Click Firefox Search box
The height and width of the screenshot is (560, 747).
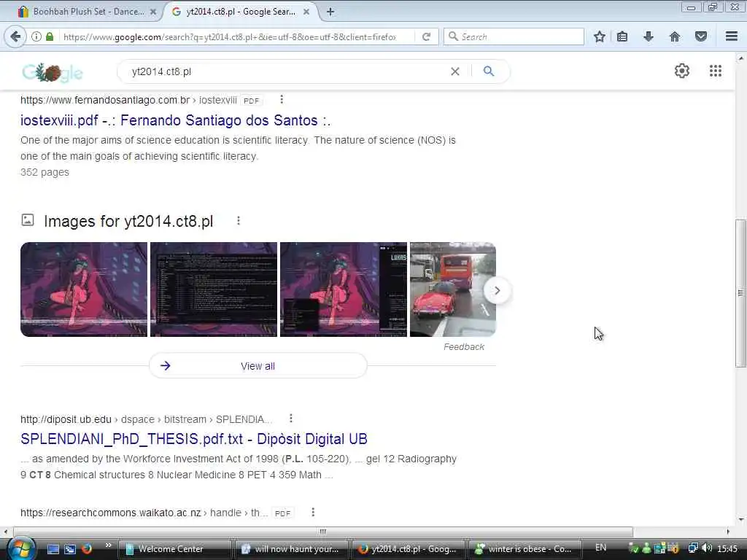514,36
